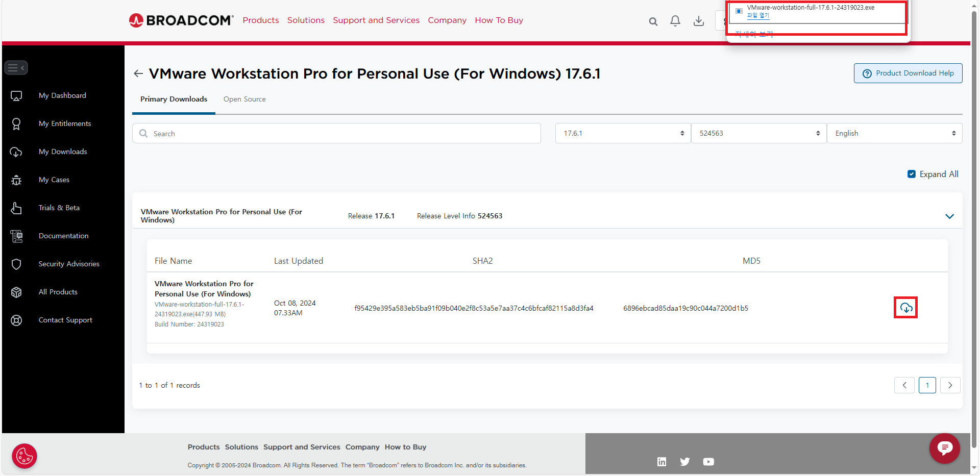Open the Solutions menu in the header
This screenshot has width=980, height=476.
(306, 20)
